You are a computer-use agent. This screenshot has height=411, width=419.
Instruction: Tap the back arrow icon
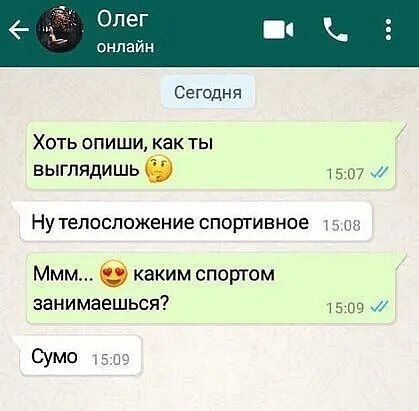[x=18, y=31]
